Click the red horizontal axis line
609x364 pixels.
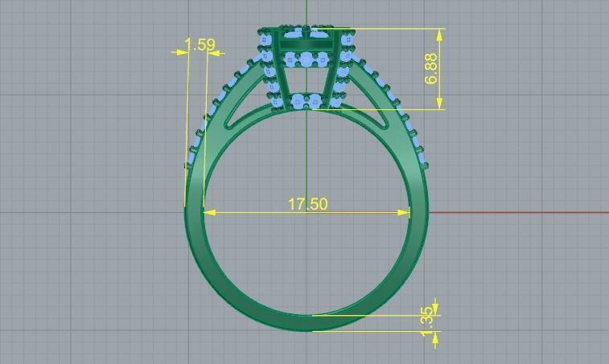tap(519, 212)
